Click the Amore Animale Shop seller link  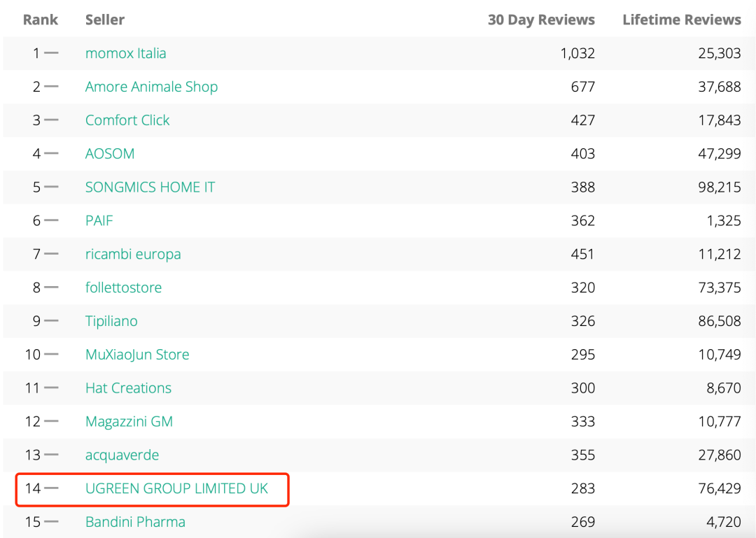151,87
